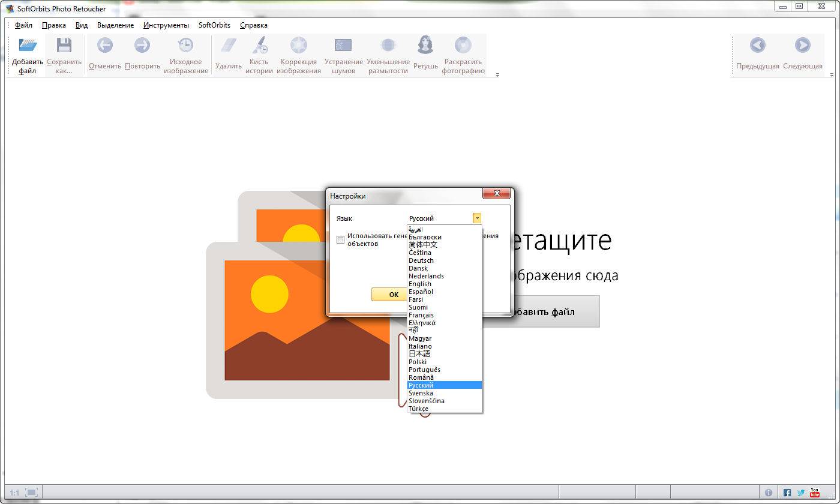The image size is (840, 504).
Task: Select highlighted Русский in the language list
Action: tap(445, 385)
